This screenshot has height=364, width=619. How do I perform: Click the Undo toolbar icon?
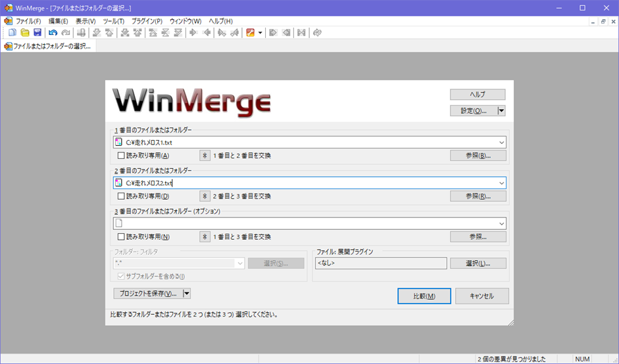coord(53,33)
